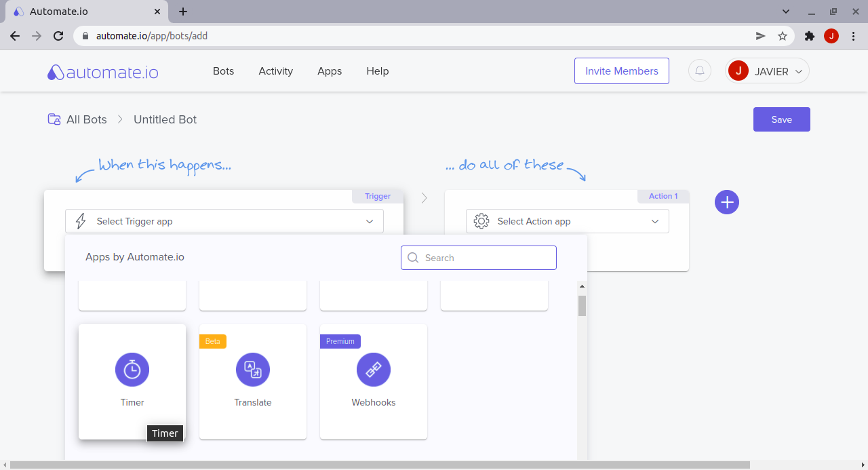Click the Trigger label tag
This screenshot has width=868, height=470.
pyautogui.click(x=378, y=196)
